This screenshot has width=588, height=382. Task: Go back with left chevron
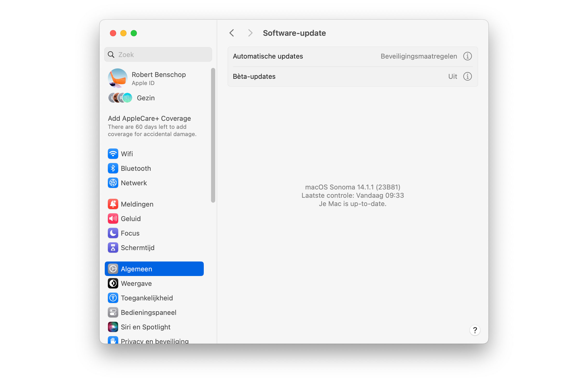232,33
